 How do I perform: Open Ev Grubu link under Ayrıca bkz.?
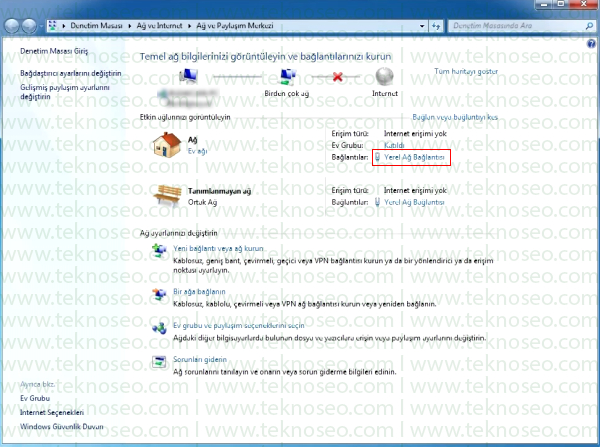click(35, 398)
